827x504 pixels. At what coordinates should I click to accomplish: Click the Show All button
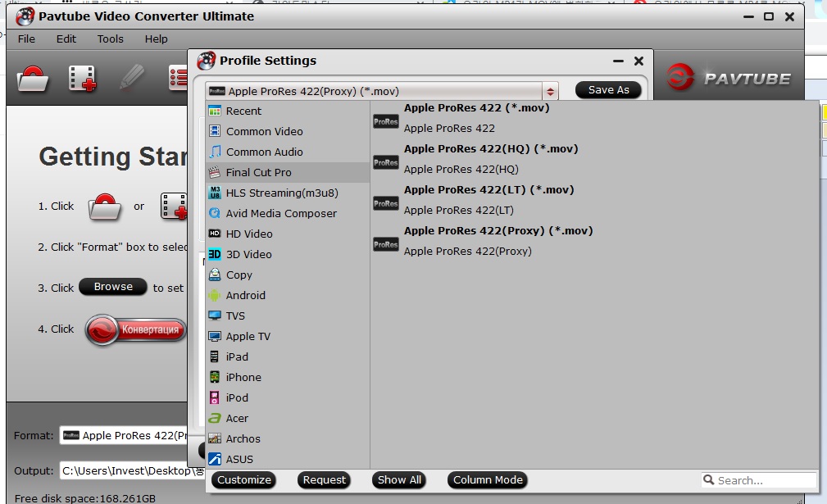(x=399, y=480)
